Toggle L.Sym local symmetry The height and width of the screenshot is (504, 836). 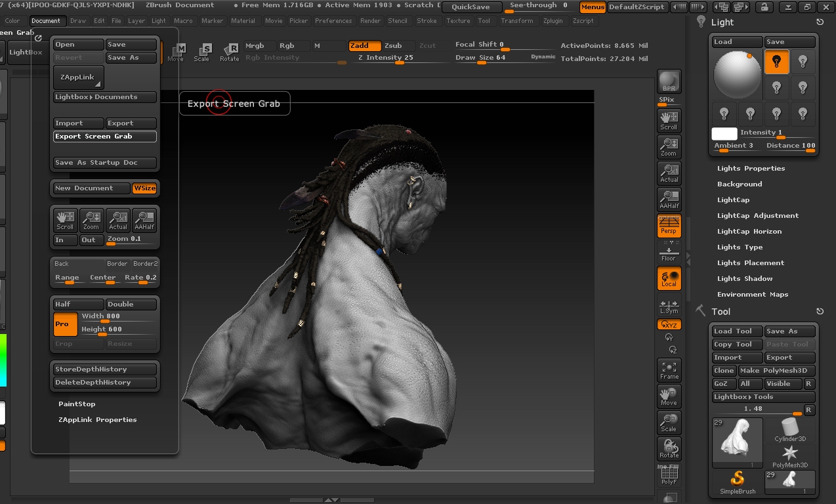coord(669,306)
